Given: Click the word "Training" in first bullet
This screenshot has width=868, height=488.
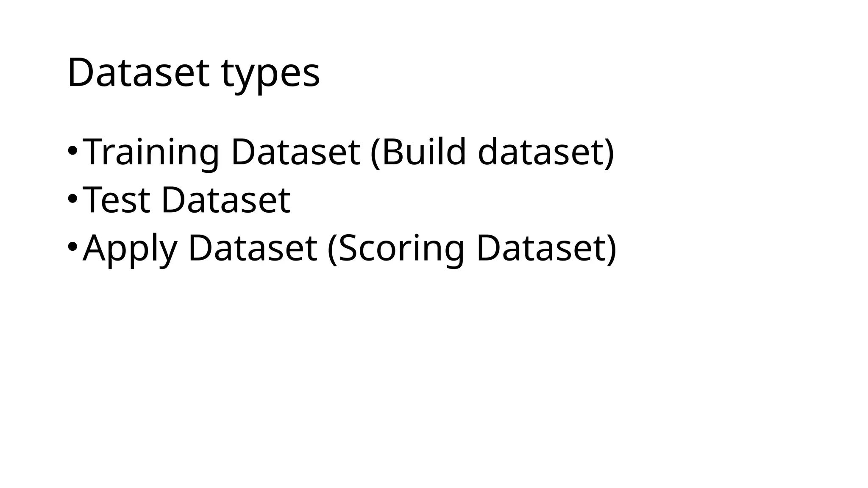Looking at the screenshot, I should (151, 152).
